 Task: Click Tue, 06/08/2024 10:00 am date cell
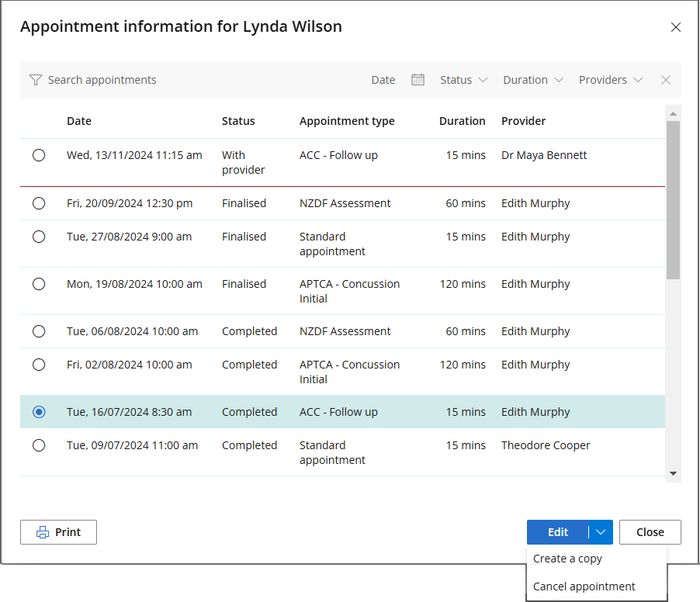[132, 331]
